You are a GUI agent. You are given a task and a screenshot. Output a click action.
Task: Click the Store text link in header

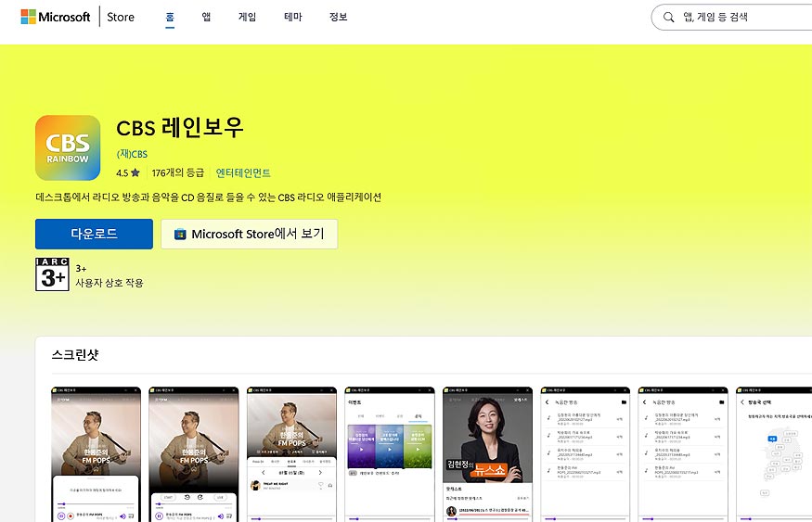click(121, 17)
